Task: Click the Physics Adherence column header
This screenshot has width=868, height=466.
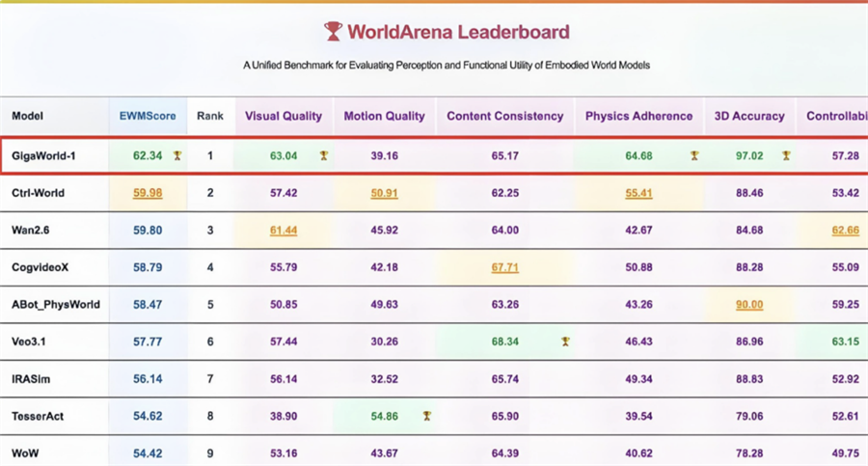Action: (x=638, y=116)
